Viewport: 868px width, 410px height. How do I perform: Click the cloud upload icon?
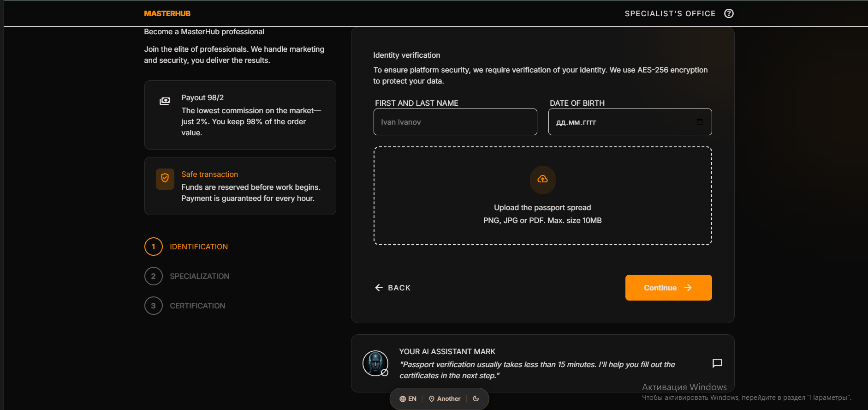(543, 179)
